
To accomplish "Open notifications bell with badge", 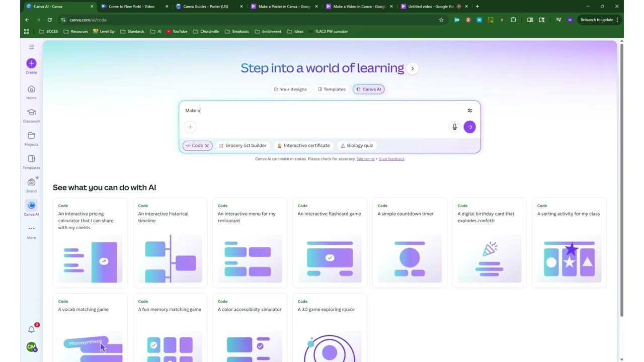I will click(32, 329).
